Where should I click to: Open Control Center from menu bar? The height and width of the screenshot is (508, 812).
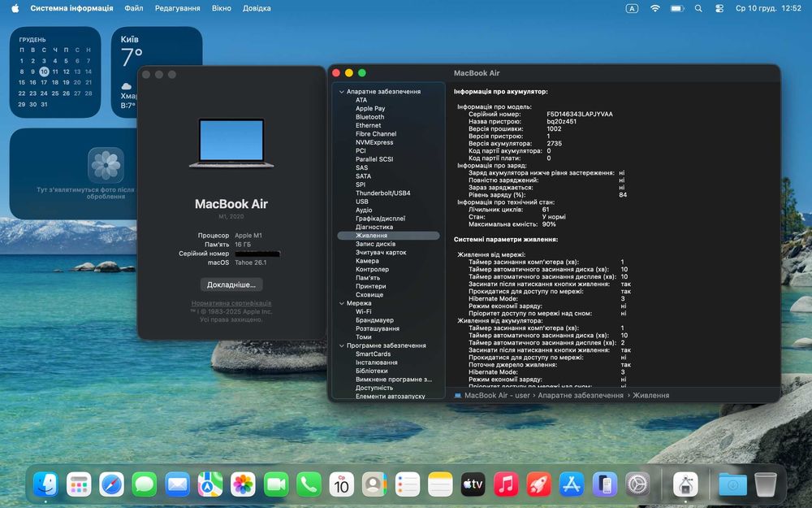coord(719,8)
